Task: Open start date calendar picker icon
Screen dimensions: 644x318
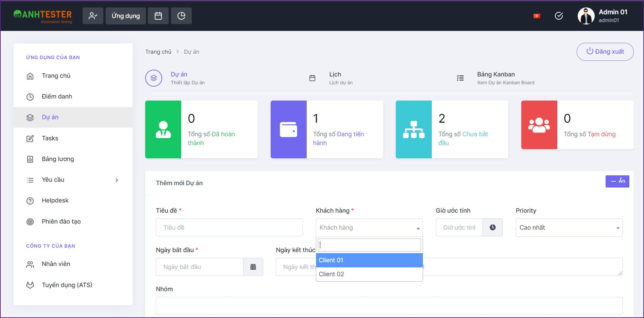Action: (253, 267)
